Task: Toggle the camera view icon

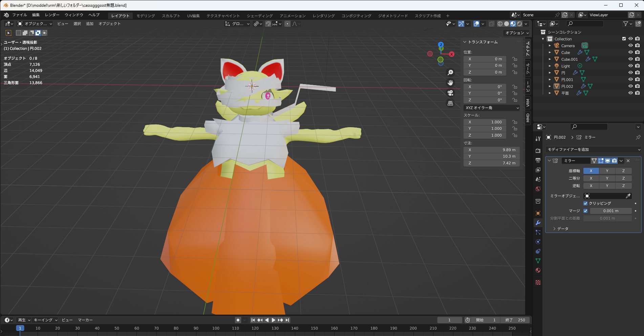Action: click(x=450, y=93)
